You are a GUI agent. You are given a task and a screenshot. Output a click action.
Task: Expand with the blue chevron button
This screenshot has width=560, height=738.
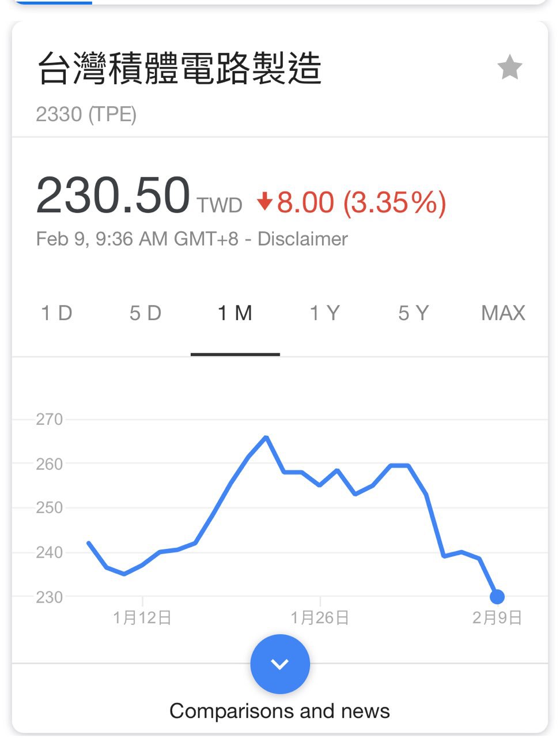pyautogui.click(x=280, y=664)
